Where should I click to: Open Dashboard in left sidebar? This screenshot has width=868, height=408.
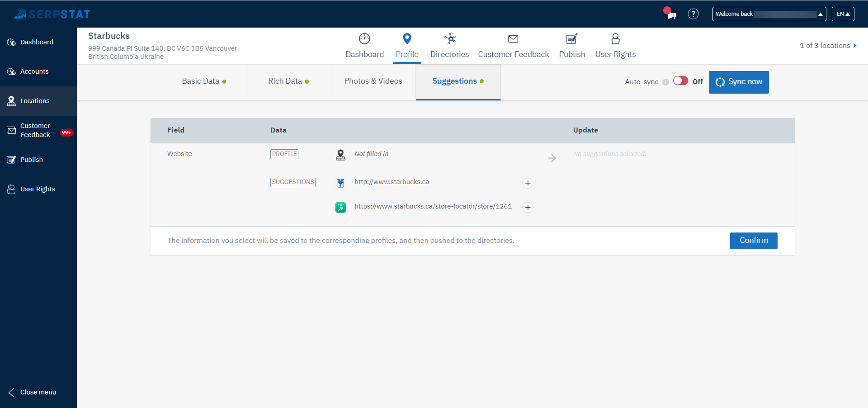click(38, 42)
